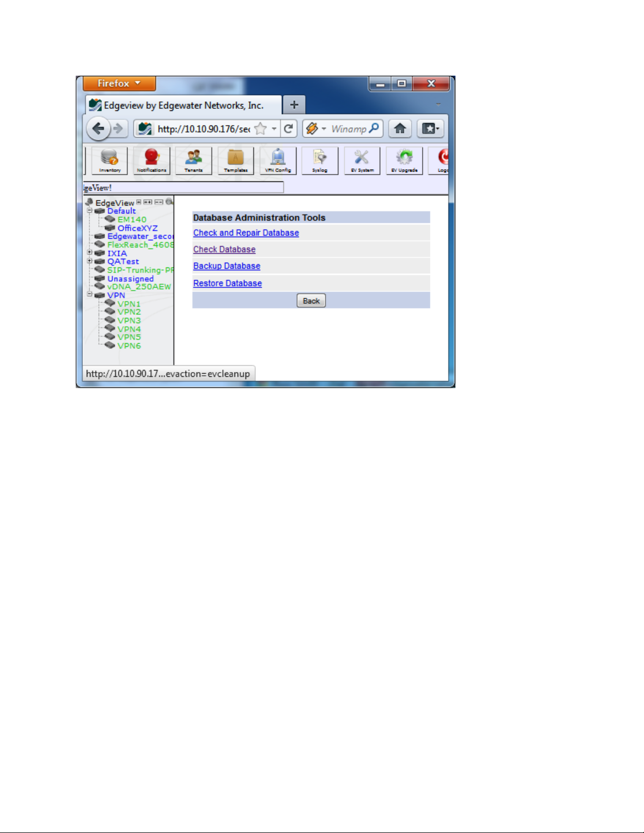
Task: Click the Back button
Action: click(x=311, y=301)
